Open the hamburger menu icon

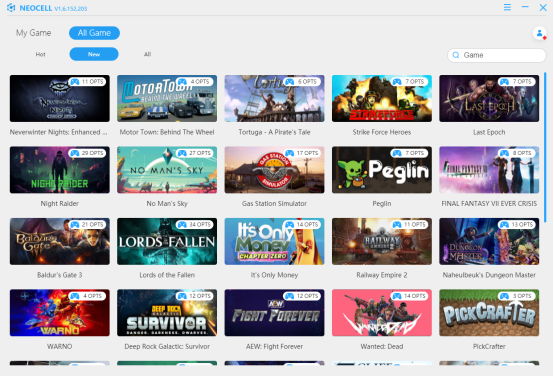point(507,7)
